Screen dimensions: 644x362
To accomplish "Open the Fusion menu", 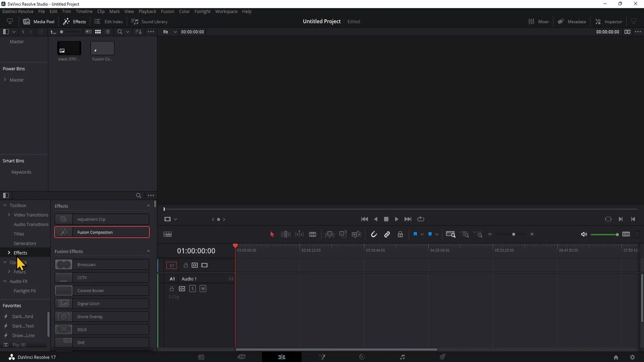I will click(167, 11).
